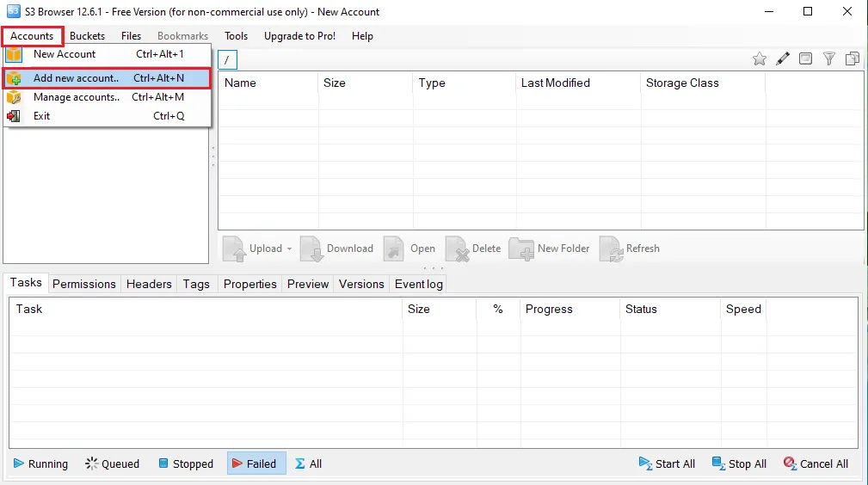Open the Tools menu

click(236, 36)
